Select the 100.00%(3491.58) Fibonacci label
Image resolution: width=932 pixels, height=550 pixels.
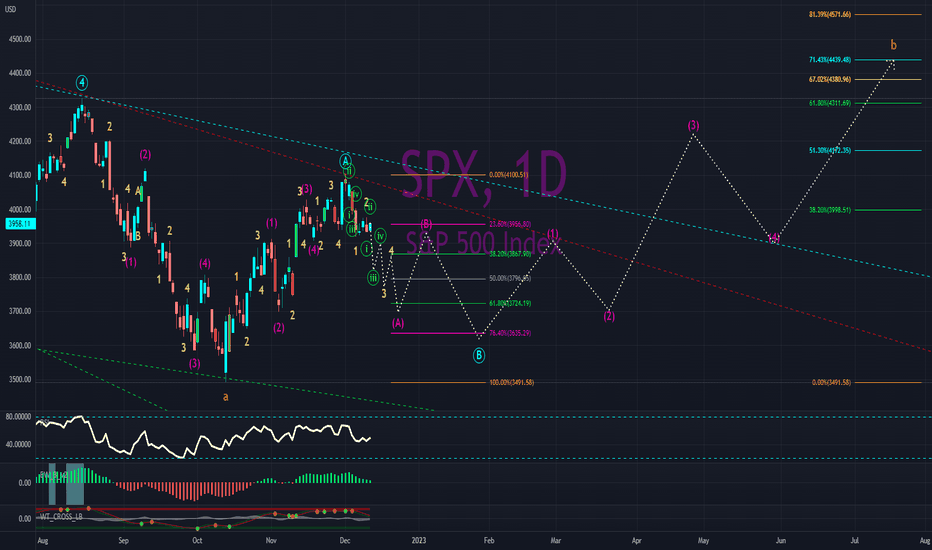(511, 382)
